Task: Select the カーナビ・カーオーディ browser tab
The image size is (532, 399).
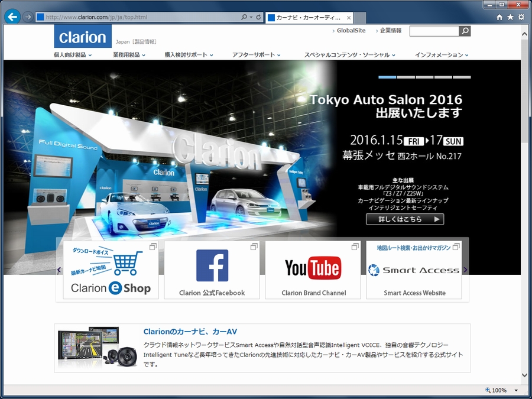Action: pyautogui.click(x=309, y=18)
